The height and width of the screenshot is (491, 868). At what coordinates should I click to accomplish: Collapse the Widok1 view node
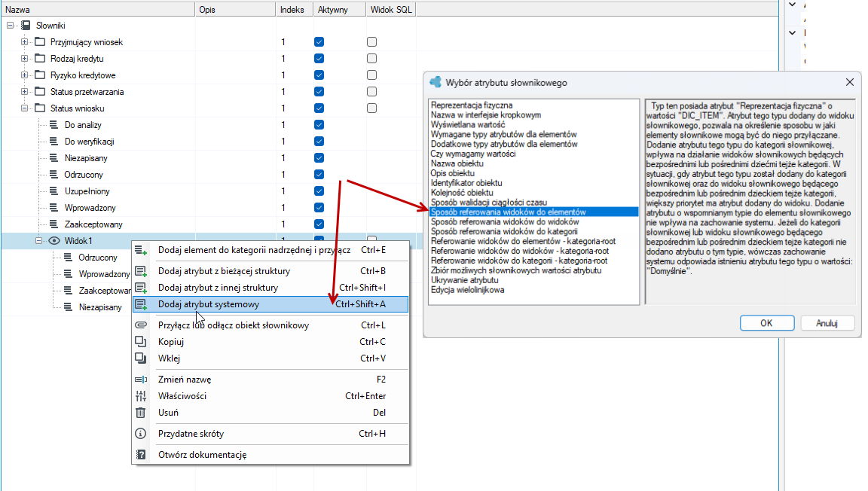[38, 241]
